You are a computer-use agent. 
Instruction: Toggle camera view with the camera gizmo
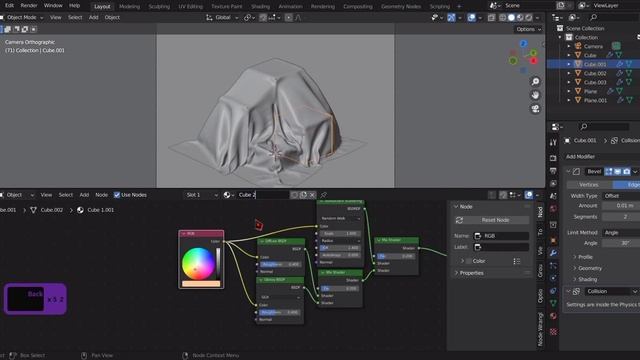pos(535,109)
